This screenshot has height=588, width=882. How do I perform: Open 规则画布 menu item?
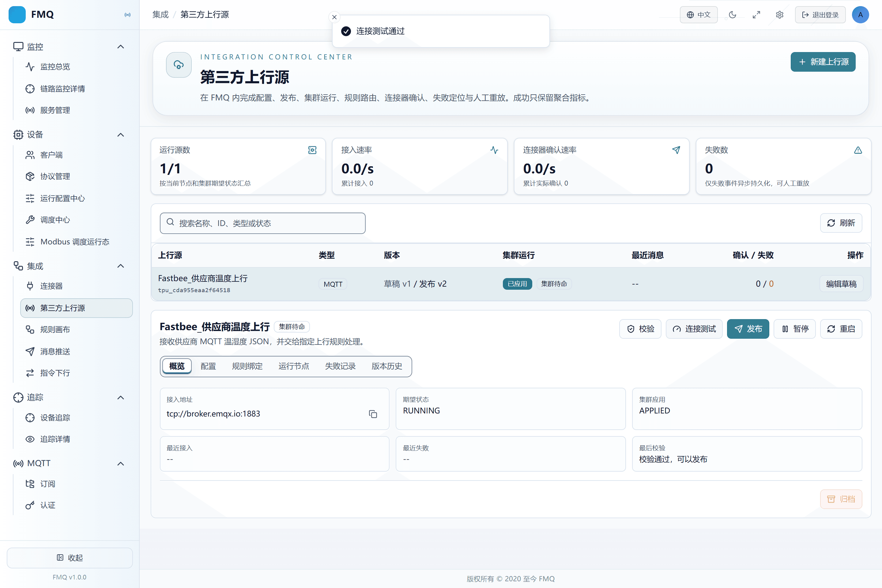click(77, 330)
